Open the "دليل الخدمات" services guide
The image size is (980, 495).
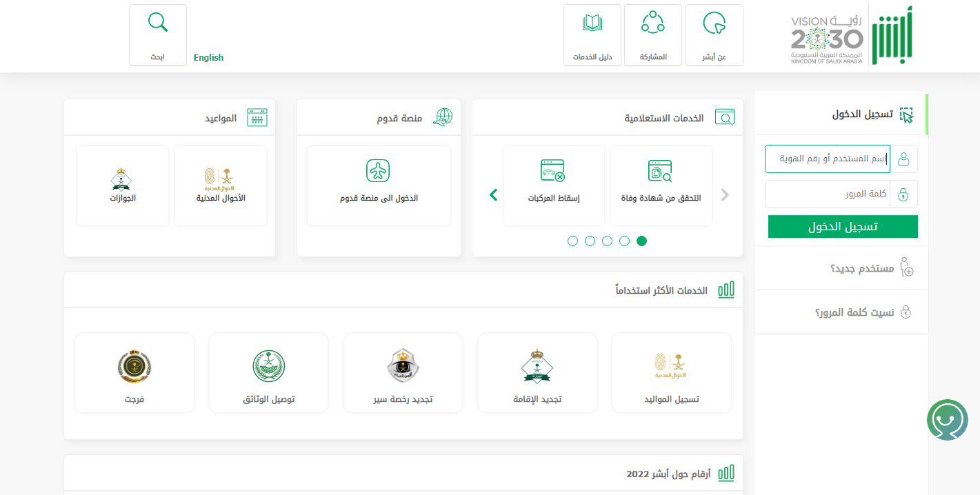click(592, 35)
